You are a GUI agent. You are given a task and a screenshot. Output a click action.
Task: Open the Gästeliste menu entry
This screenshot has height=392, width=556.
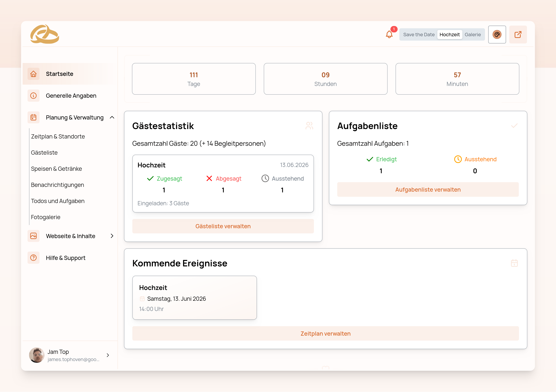point(44,152)
